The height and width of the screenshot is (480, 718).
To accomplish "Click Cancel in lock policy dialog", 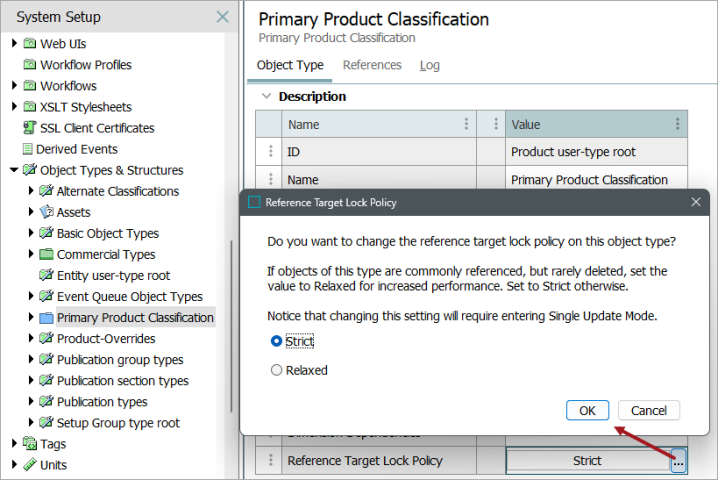I will (649, 410).
